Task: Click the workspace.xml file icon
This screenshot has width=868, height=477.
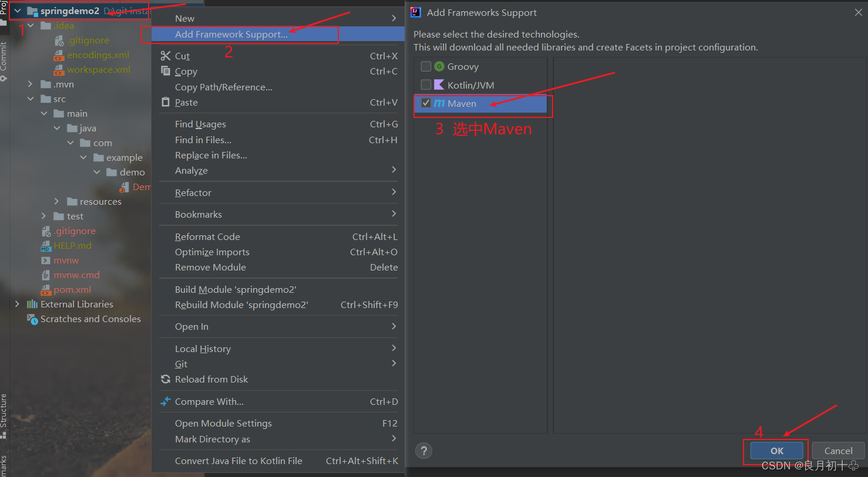Action: (59, 69)
